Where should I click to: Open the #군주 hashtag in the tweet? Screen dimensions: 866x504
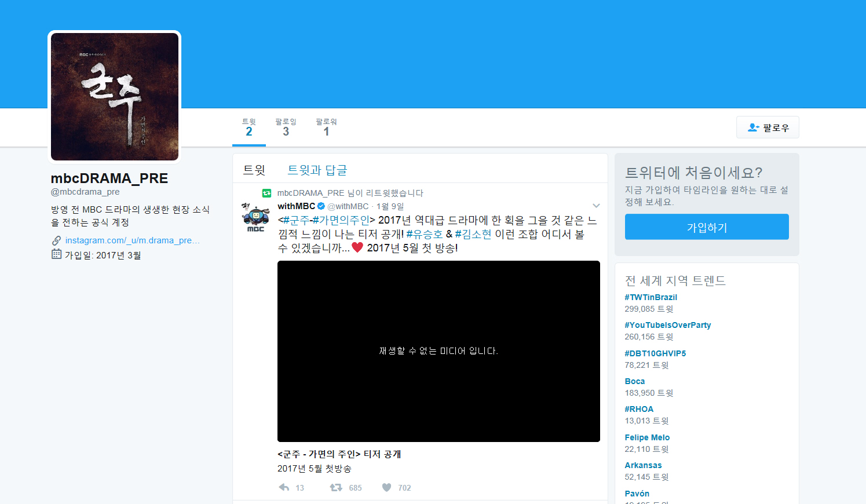(x=296, y=220)
